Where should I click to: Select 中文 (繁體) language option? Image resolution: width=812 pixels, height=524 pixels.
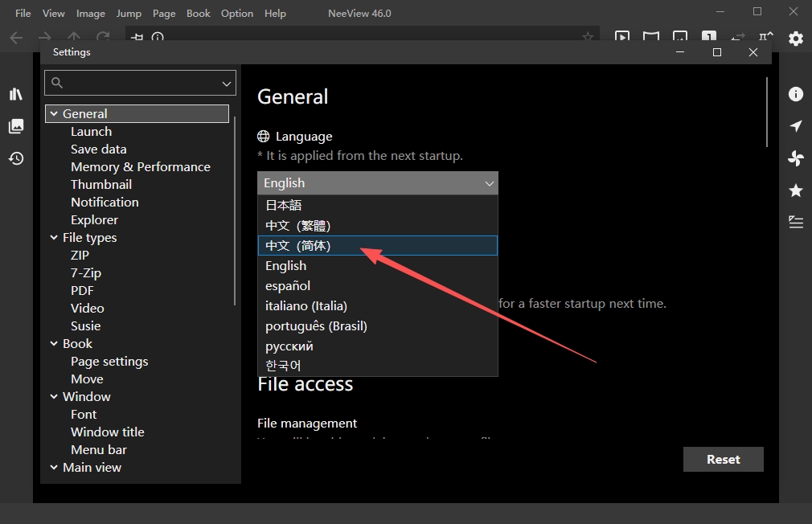[378, 225]
